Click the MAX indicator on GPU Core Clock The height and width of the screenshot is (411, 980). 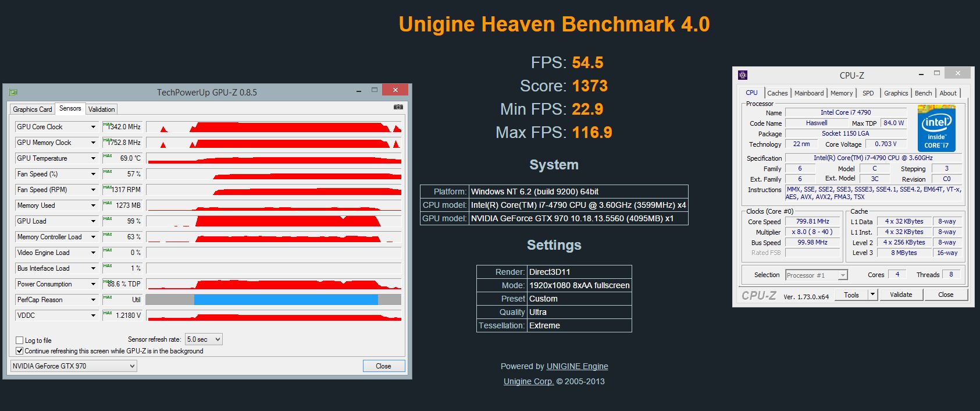(x=108, y=124)
